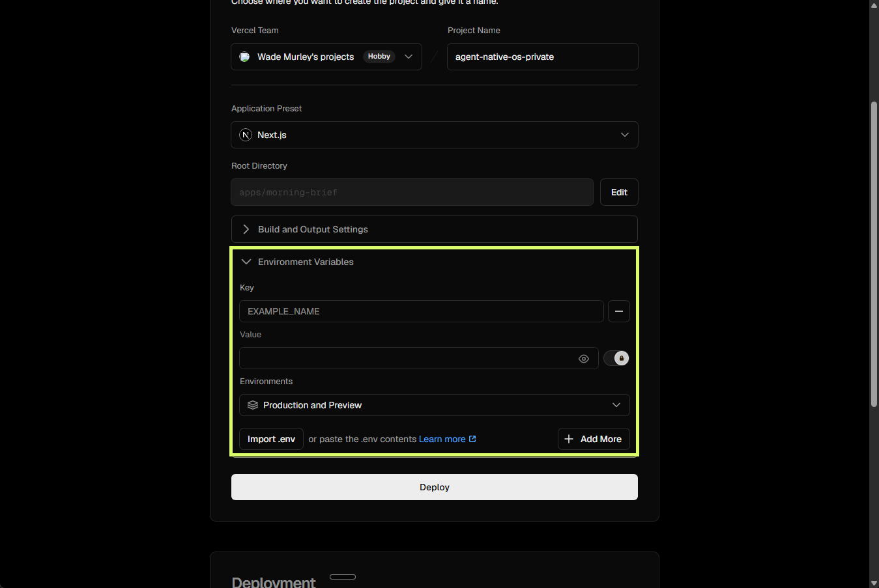Remove the environment variable with minus button
This screenshot has width=879, height=588.
(x=619, y=311)
